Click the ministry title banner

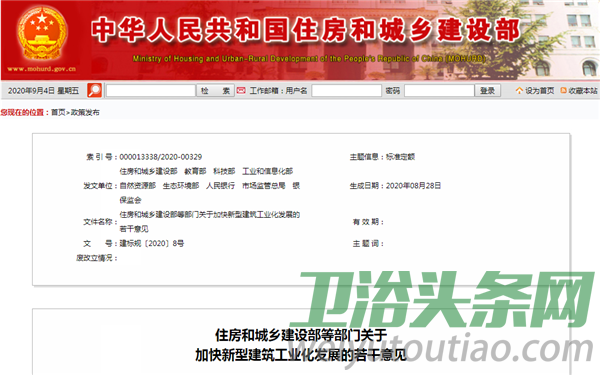[306, 29]
